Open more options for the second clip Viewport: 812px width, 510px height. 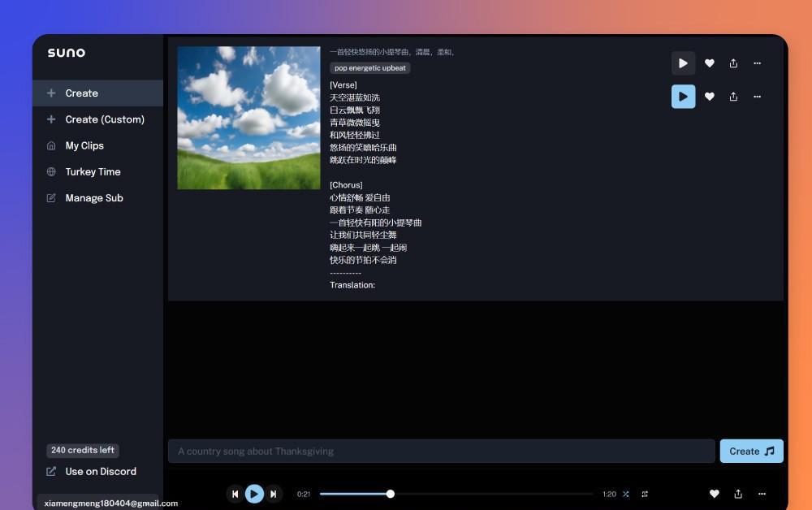[757, 97]
